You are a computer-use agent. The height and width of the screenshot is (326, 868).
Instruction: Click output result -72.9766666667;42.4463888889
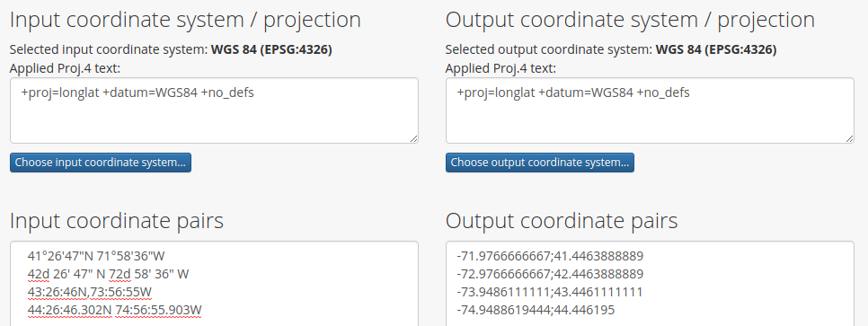click(550, 274)
